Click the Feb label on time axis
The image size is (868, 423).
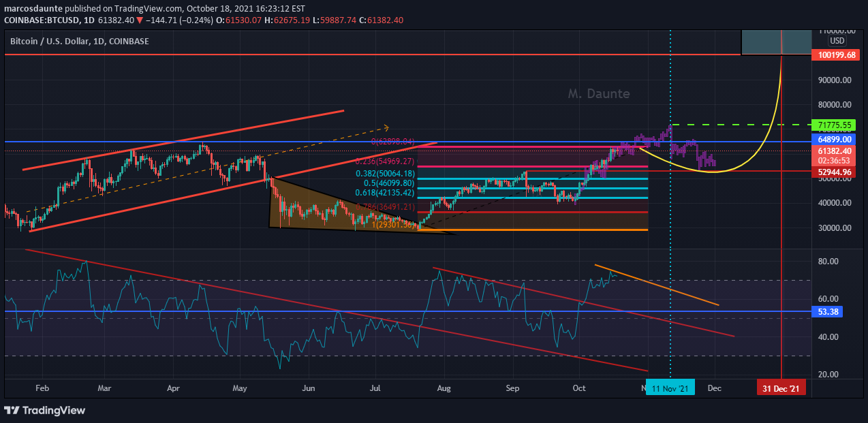[42, 388]
